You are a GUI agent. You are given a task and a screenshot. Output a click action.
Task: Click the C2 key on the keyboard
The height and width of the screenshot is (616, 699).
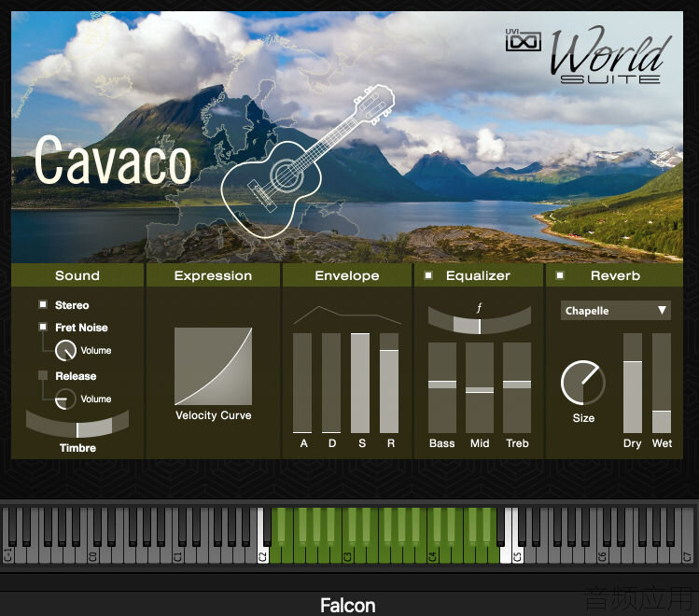pyautogui.click(x=263, y=555)
